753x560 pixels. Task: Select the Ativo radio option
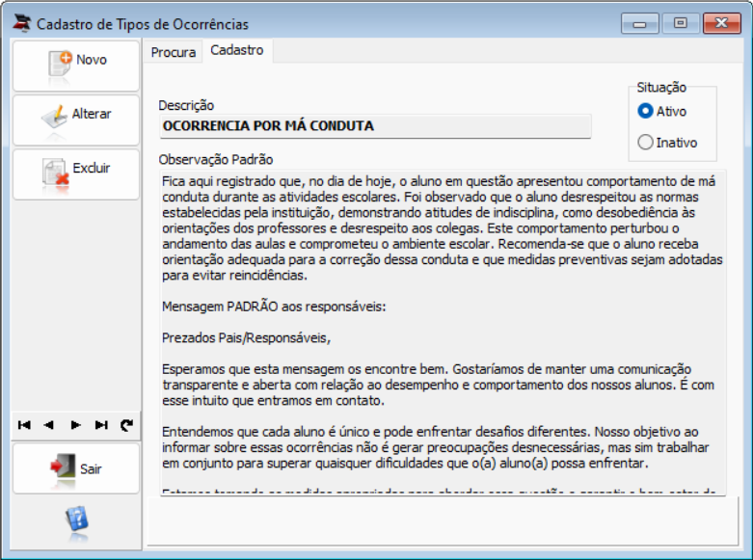[x=645, y=111]
